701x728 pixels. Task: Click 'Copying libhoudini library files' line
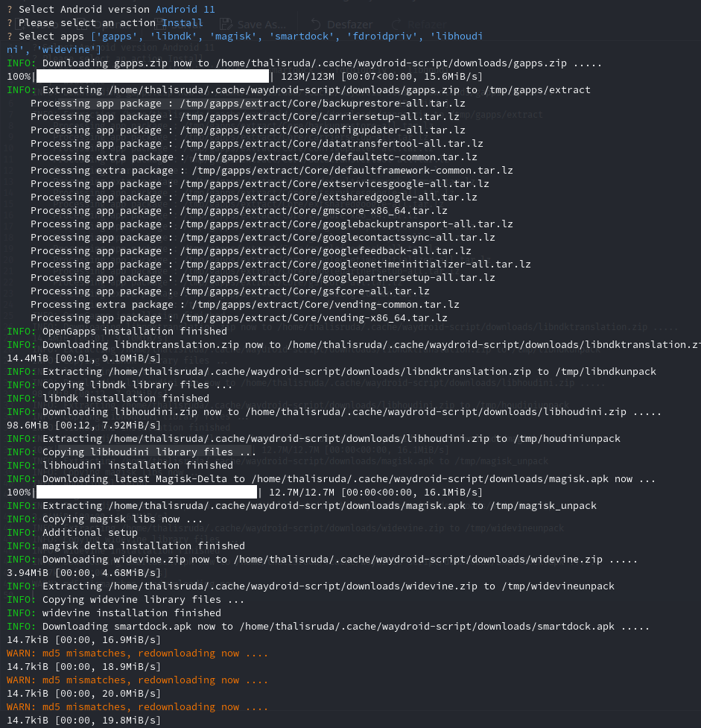point(131,453)
